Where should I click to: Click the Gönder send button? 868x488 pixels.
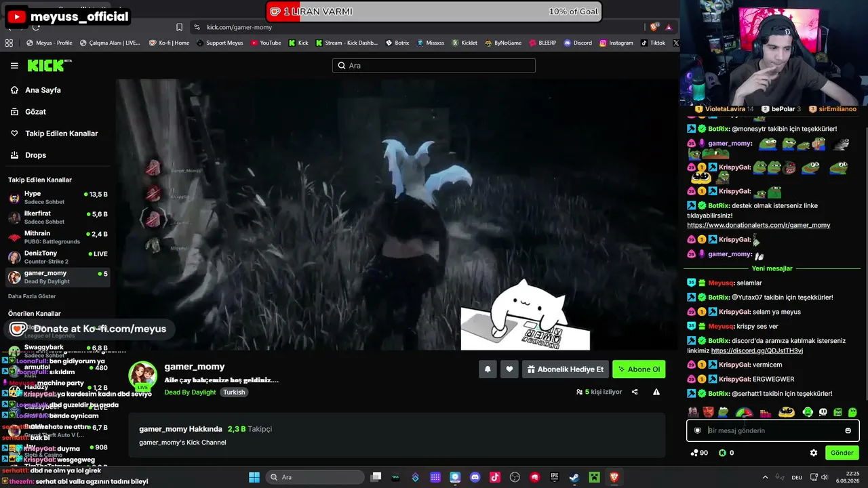click(842, 453)
